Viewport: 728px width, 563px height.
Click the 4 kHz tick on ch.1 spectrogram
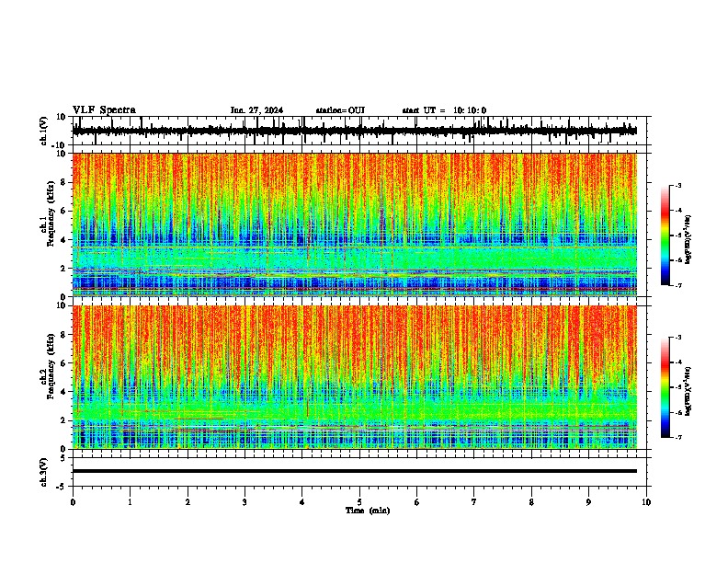pos(63,240)
